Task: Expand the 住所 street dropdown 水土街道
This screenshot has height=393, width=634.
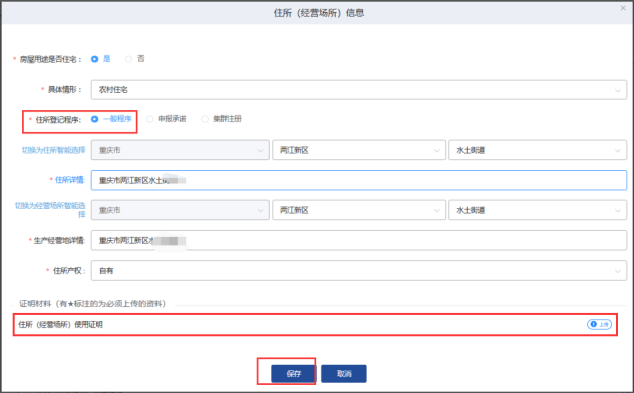Action: [x=537, y=150]
